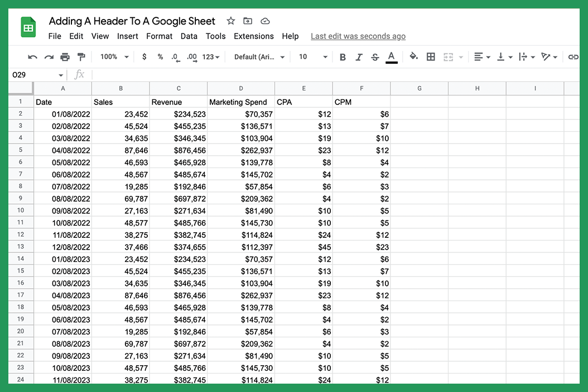Use the Paint format tool
The height and width of the screenshot is (392, 588).
tap(82, 56)
